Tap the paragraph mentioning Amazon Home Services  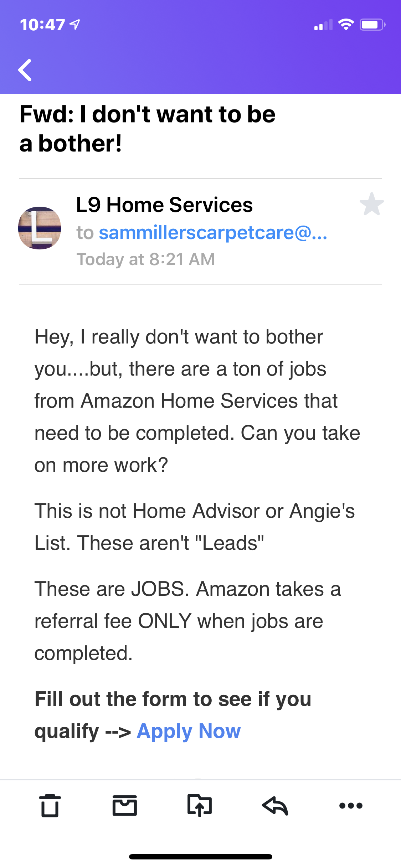click(197, 401)
